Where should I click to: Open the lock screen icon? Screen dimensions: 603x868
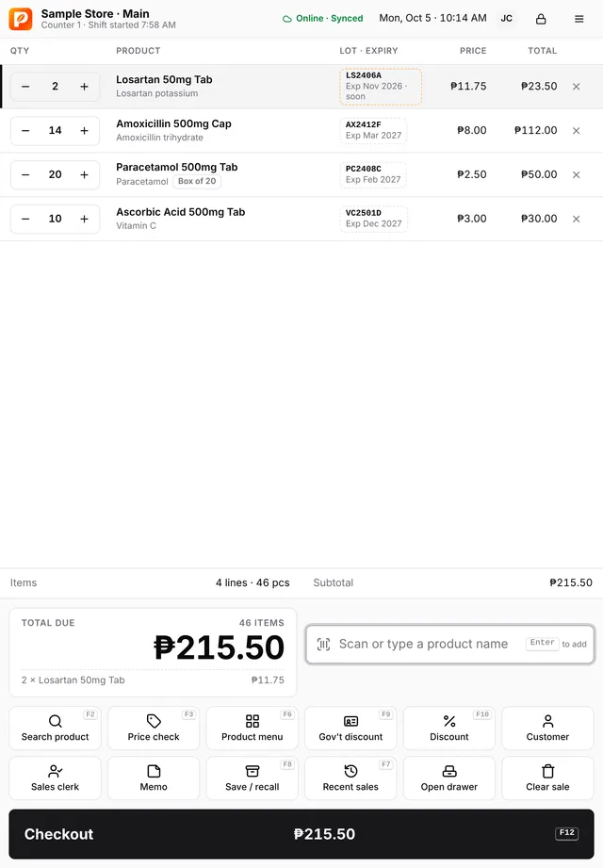(x=541, y=19)
